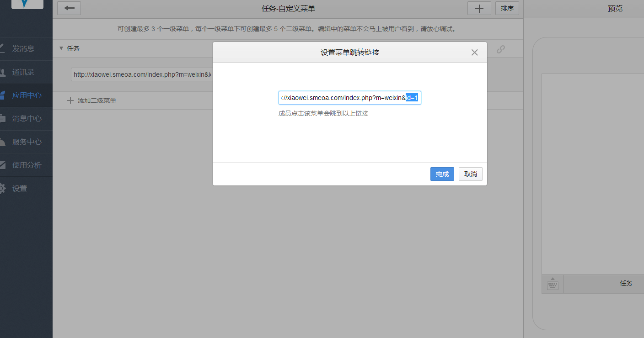
Task: Select the 设置 gear icon
Action: click(2, 189)
